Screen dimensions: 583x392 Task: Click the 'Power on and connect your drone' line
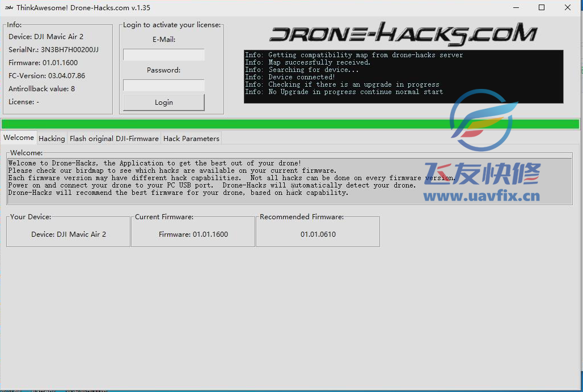coord(212,185)
